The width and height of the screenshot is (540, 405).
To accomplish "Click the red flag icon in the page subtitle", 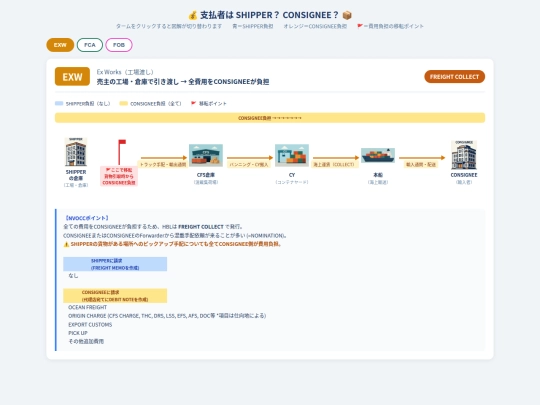I will pos(360,26).
